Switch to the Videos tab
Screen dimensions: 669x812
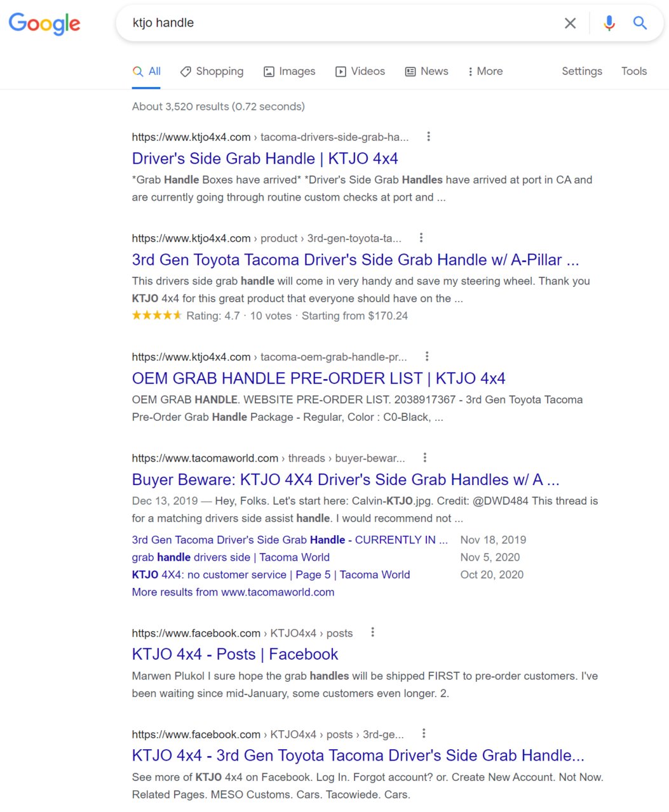[360, 71]
